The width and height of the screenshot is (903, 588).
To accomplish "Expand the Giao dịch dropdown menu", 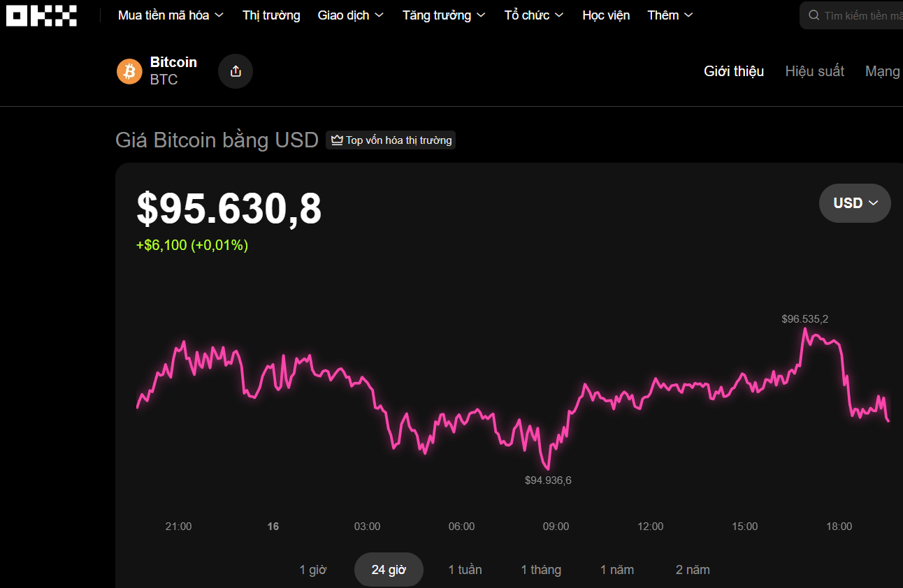I will coord(350,15).
